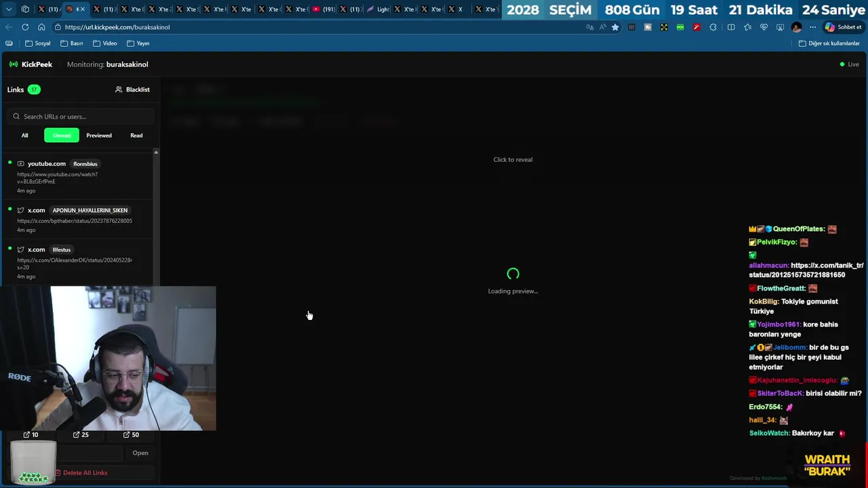The image size is (868, 488).
Task: Open the x.com bpthaber status link
Action: 78,220
